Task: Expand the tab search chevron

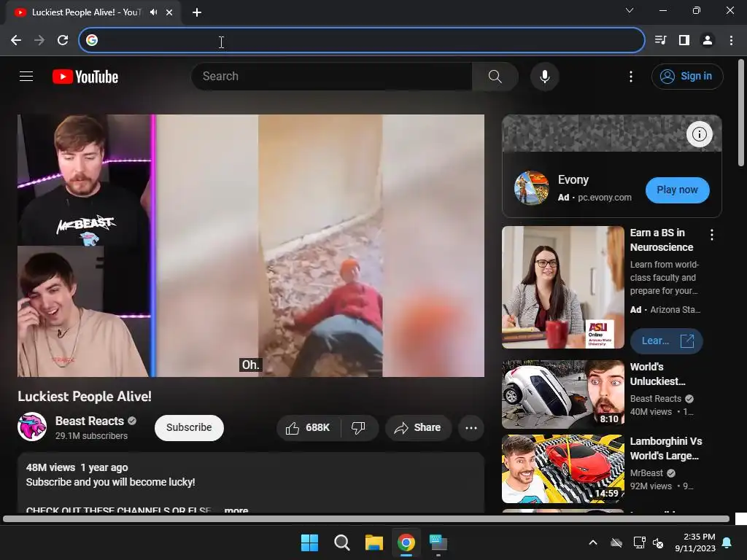Action: click(630, 10)
